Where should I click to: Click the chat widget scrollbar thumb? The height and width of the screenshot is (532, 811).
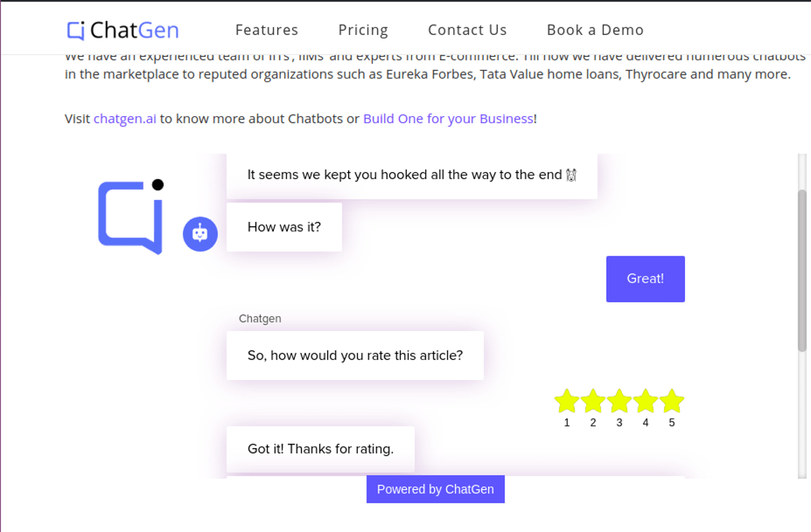[x=802, y=270]
